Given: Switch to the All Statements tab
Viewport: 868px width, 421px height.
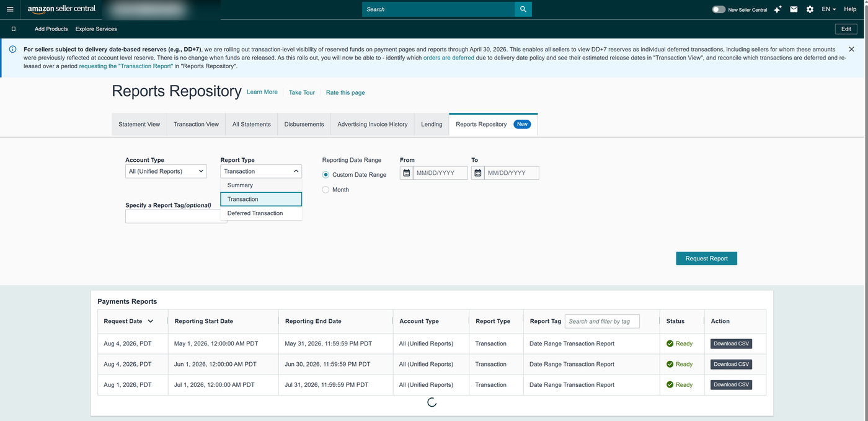Looking at the screenshot, I should (x=251, y=124).
